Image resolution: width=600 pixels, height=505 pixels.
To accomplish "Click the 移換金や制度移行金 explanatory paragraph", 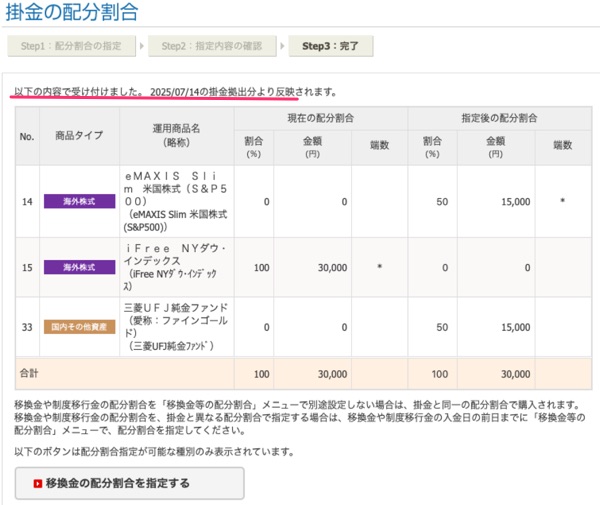I will tap(300, 417).
